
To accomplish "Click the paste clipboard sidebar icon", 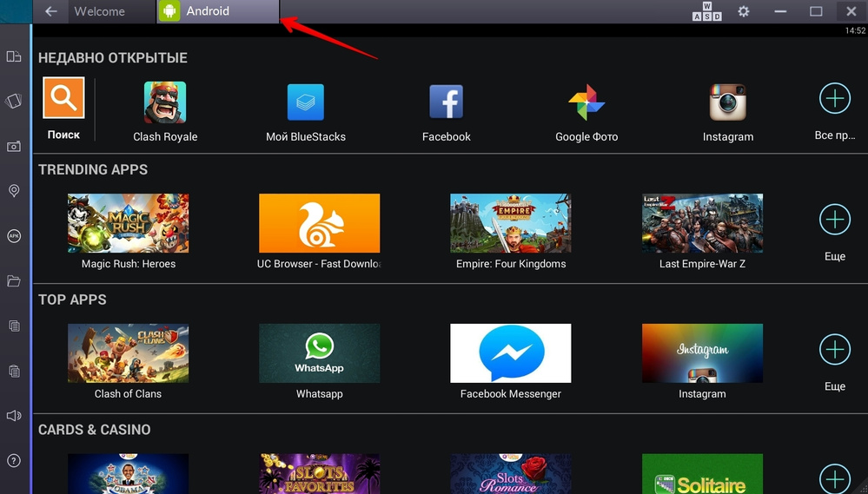I will coord(15,371).
